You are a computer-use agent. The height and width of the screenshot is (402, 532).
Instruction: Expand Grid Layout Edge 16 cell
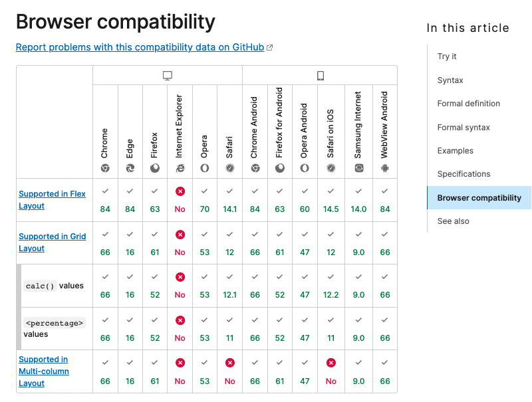pos(130,243)
